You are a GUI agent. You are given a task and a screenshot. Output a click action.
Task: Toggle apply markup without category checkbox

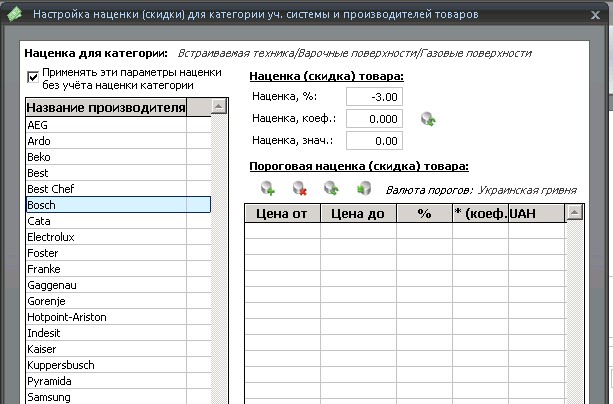pyautogui.click(x=33, y=77)
